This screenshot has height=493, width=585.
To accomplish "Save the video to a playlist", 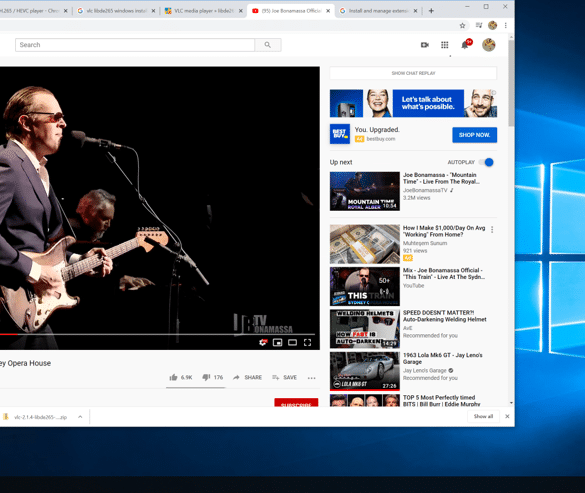I will [284, 377].
